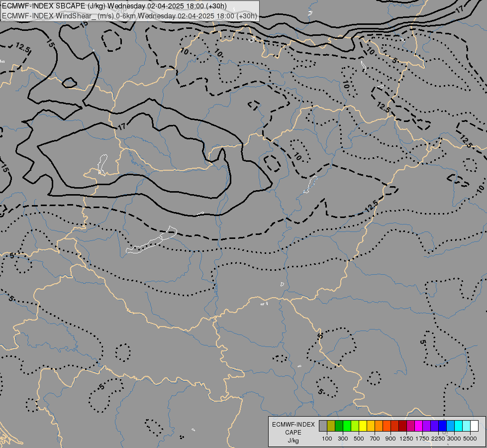The width and height of the screenshot is (487, 448).
Task: Click the purple swatch left of indigo
Action: click(x=426, y=426)
